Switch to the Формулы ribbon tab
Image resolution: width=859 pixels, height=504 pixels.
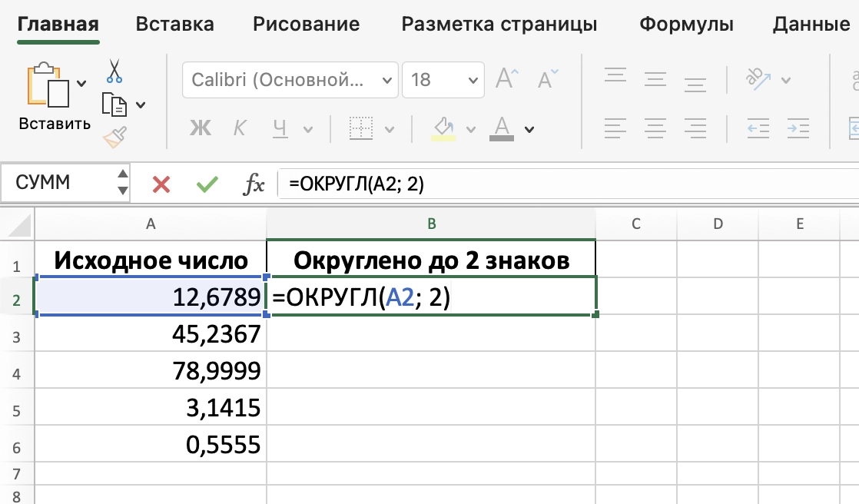pos(685,24)
